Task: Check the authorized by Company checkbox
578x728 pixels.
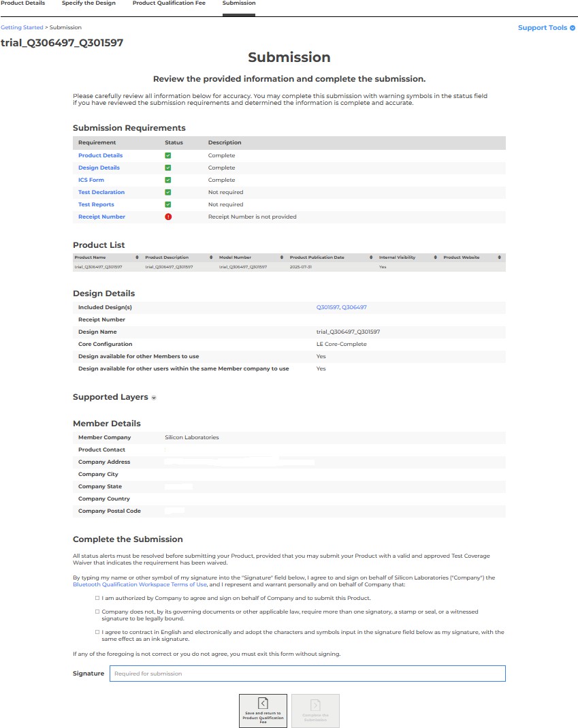Action: [98, 599]
